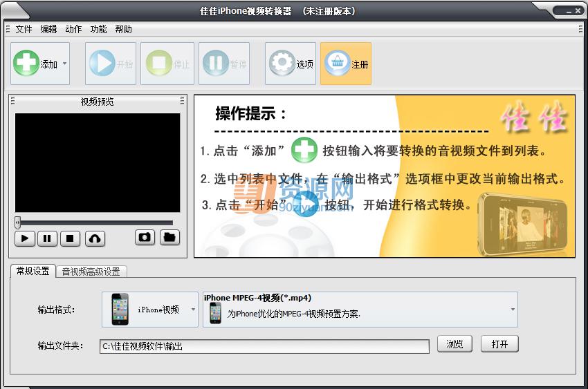This screenshot has height=389, width=588.
Task: Open the 功能 menu
Action: [x=98, y=29]
